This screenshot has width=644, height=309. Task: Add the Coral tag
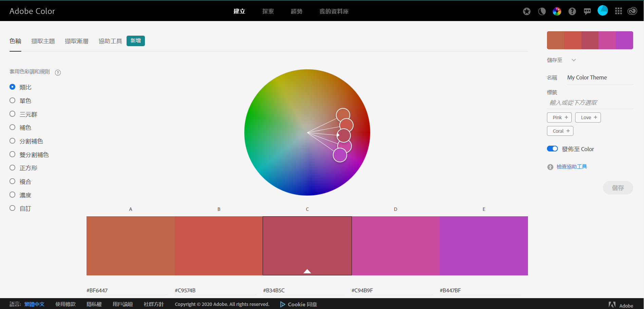tap(560, 131)
